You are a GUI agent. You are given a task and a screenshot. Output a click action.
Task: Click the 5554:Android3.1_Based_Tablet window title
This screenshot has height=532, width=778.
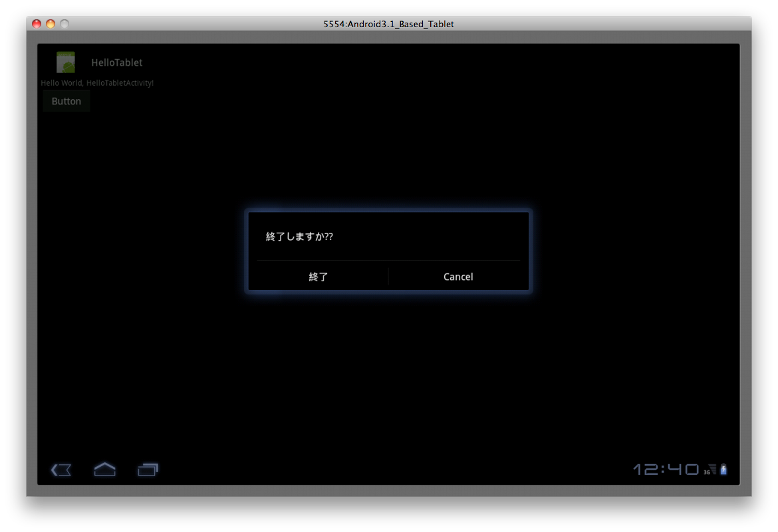(388, 24)
